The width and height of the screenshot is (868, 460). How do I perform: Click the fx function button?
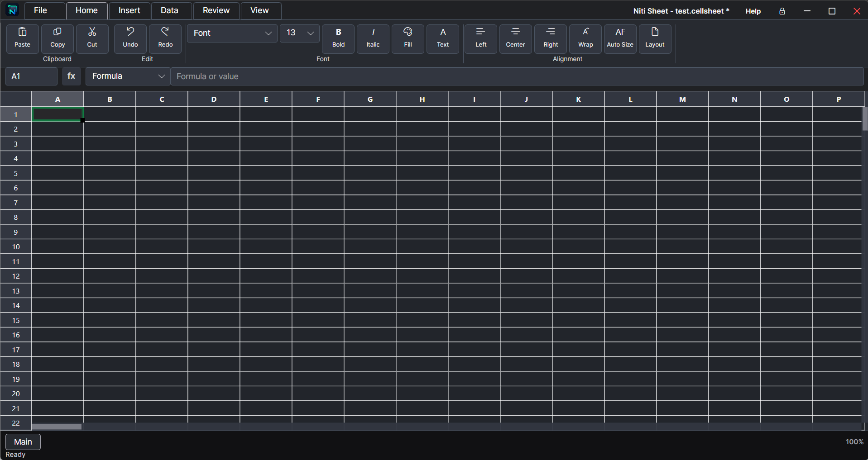coord(72,76)
